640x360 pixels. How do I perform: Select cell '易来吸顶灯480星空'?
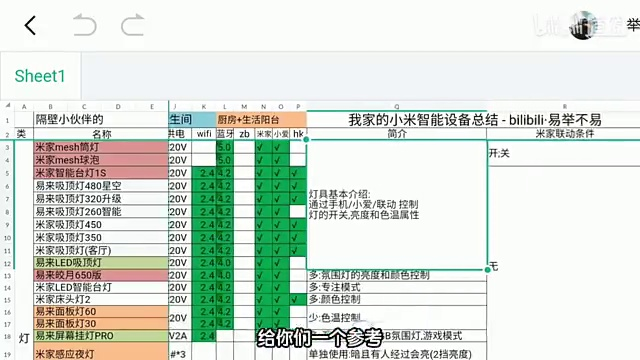point(101,186)
